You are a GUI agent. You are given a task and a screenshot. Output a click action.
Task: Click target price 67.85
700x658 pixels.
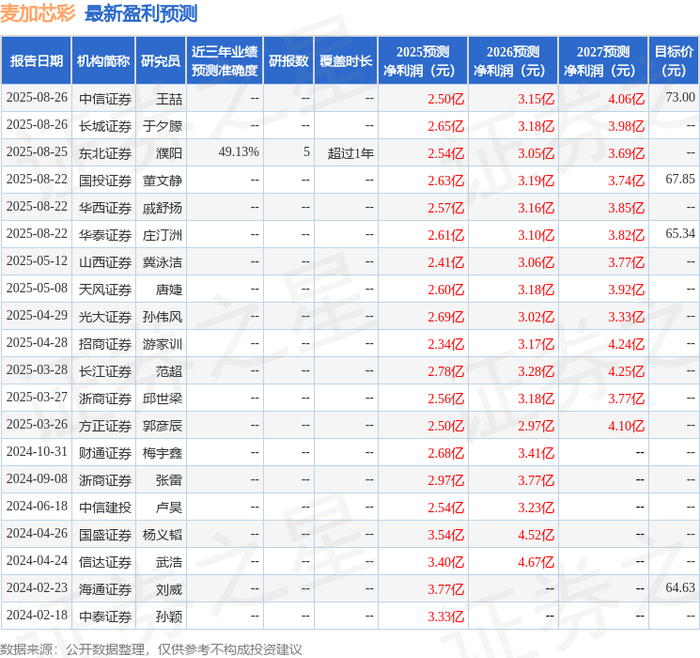(x=680, y=179)
